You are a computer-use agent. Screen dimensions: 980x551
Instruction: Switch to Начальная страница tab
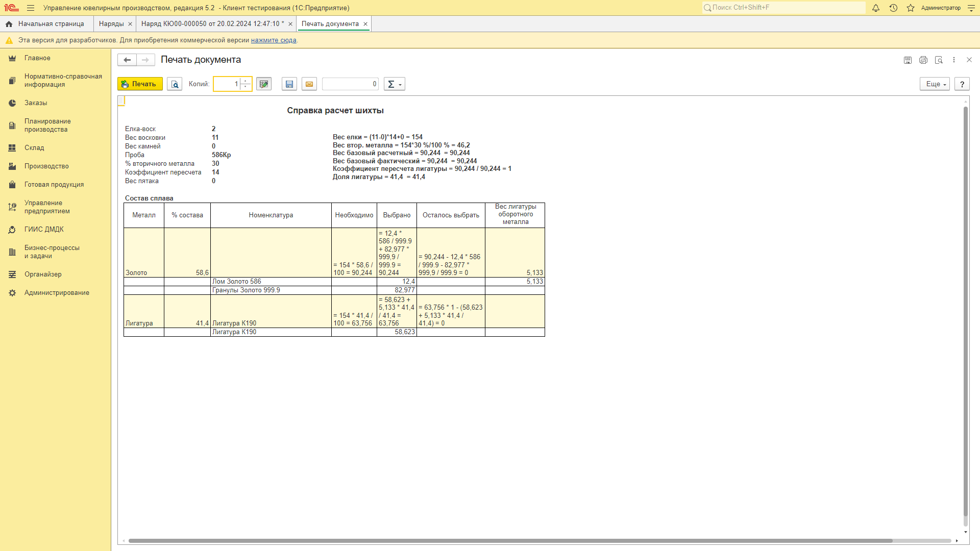[x=46, y=24]
